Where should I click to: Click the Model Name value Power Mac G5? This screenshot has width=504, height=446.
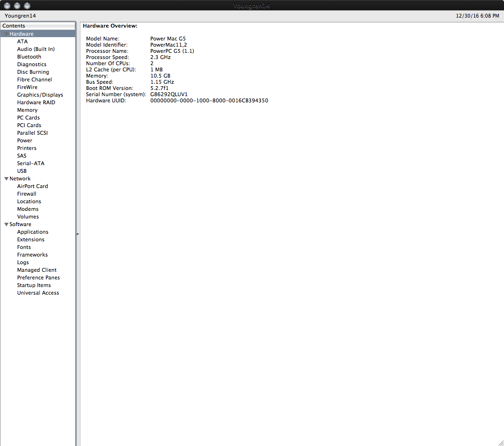(x=168, y=39)
